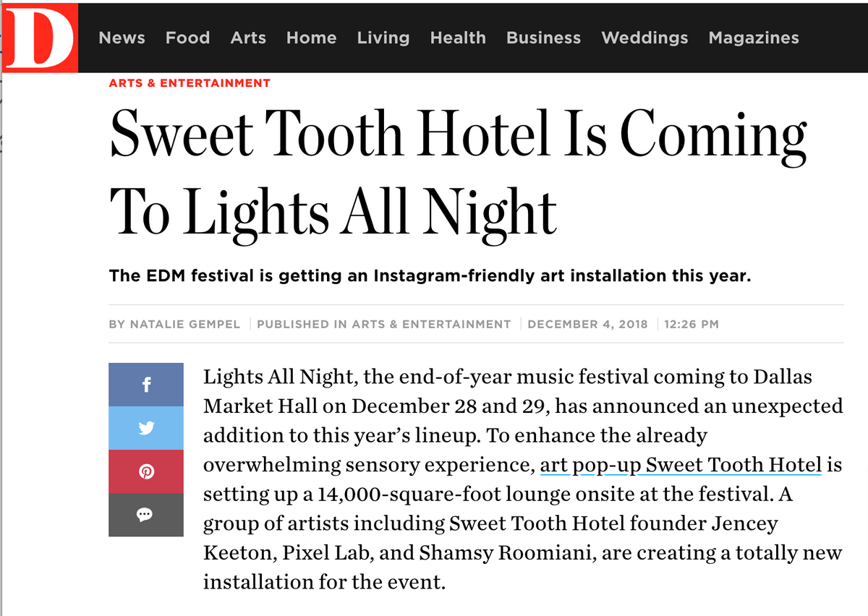Open the Business section
Image resolution: width=868 pixels, height=616 pixels.
(x=543, y=38)
